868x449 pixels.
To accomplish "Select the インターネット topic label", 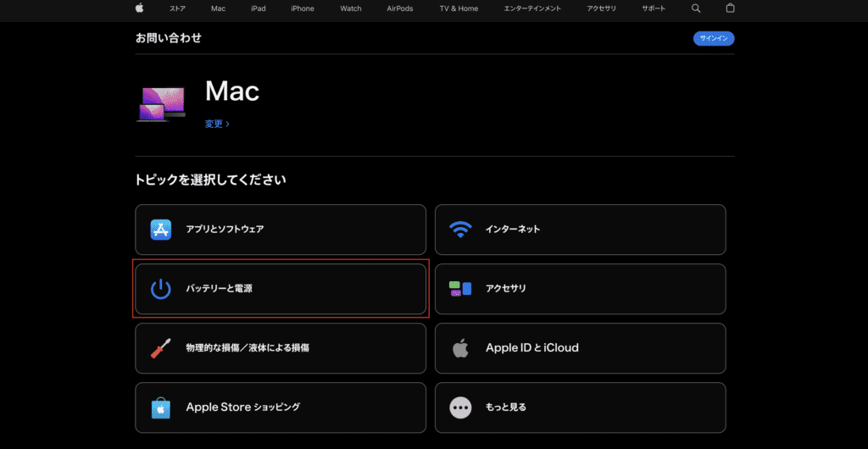I will (x=513, y=230).
